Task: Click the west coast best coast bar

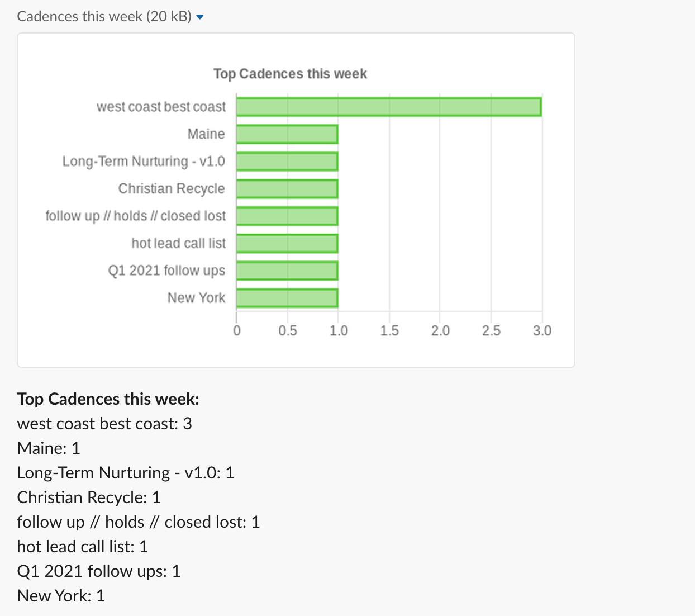Action: 389,107
